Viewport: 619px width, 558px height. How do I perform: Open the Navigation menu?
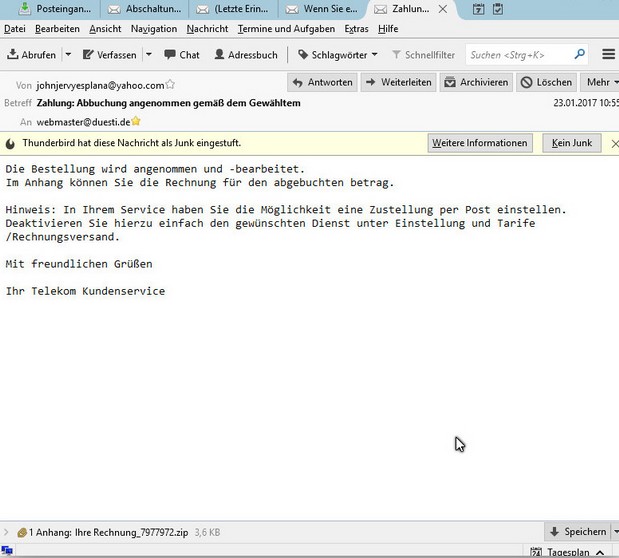pos(154,29)
